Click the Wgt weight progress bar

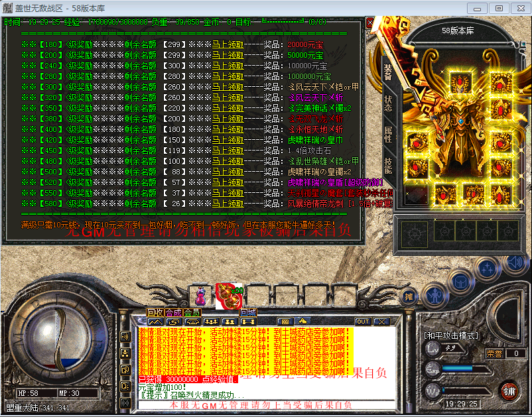pyautogui.click(x=467, y=391)
